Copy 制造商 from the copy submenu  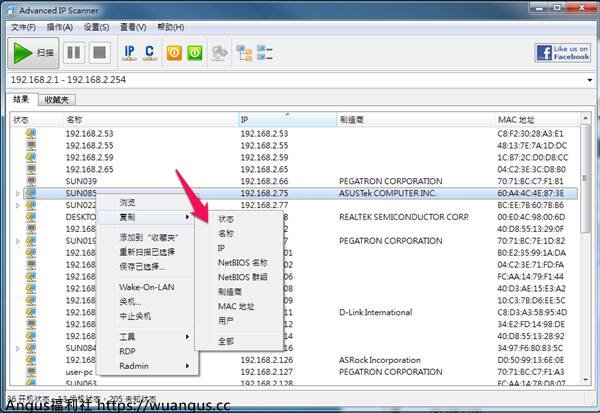pyautogui.click(x=239, y=292)
